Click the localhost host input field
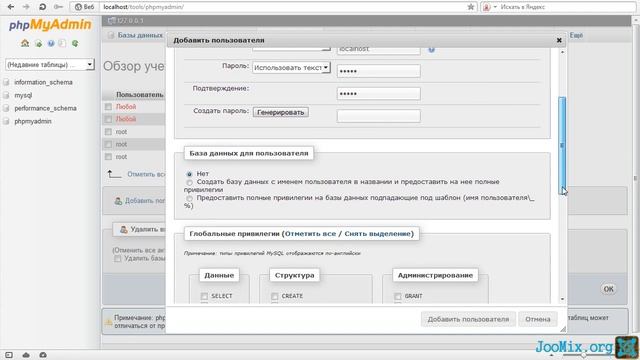 [379, 50]
